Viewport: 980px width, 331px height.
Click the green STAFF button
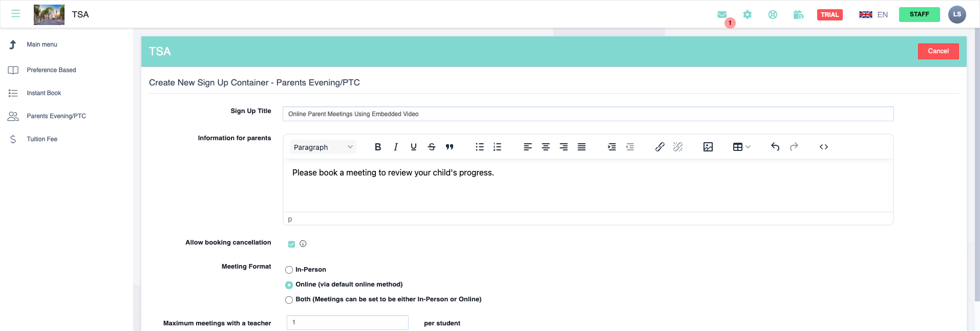pyautogui.click(x=919, y=14)
